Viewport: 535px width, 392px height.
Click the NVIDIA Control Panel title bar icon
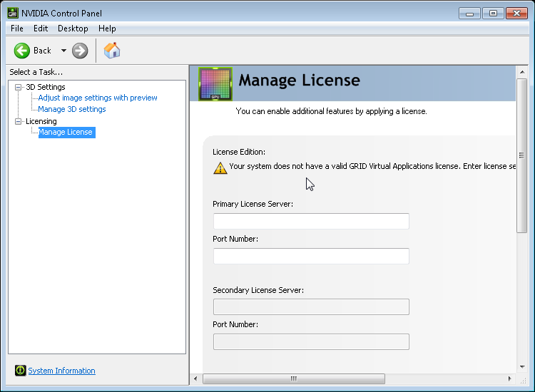point(13,13)
